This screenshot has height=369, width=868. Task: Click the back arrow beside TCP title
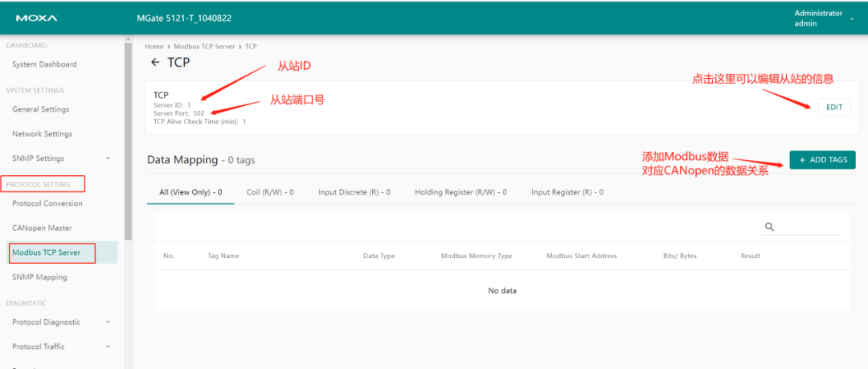[x=155, y=62]
